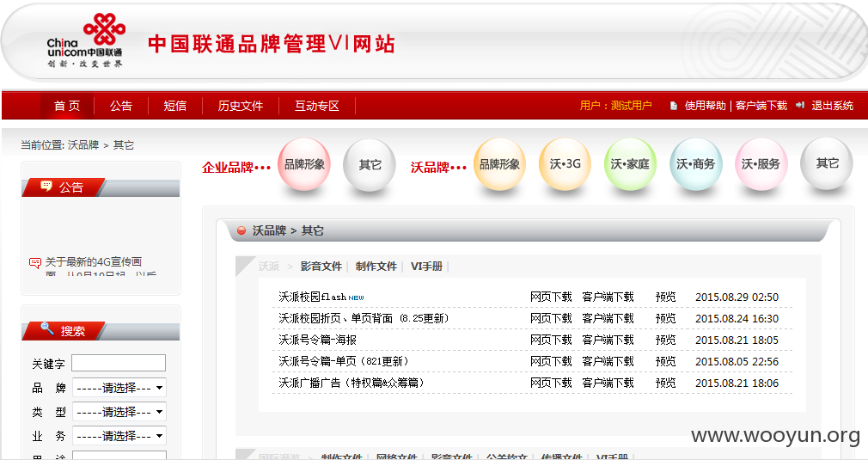Open the 品牌 dropdown
Viewport: 868px width, 460px height.
(119, 388)
